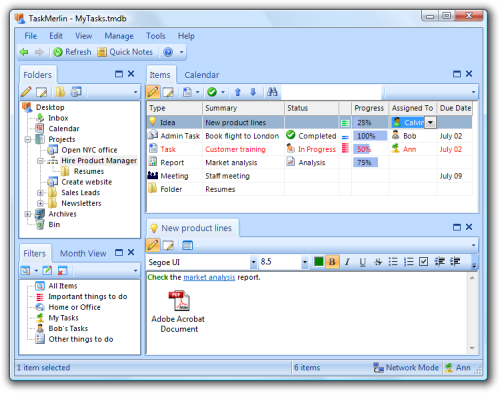This screenshot has width=500, height=393.
Task: Insert checkbox in note editor
Action: (423, 262)
